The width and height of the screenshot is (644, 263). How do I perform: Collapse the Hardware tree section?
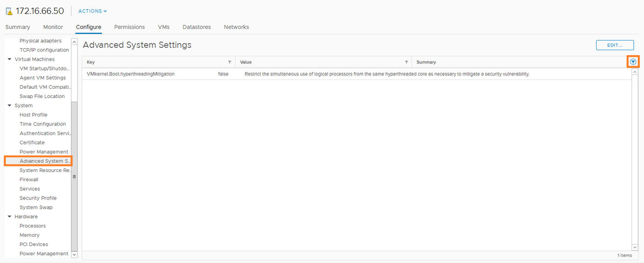tap(10, 217)
